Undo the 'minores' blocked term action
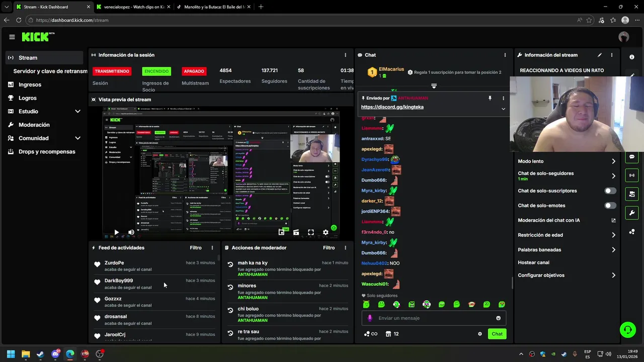The image size is (644, 362). pos(230,288)
